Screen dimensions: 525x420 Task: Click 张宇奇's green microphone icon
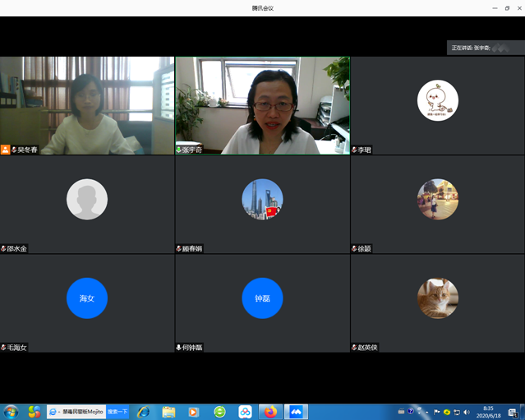pyautogui.click(x=179, y=150)
